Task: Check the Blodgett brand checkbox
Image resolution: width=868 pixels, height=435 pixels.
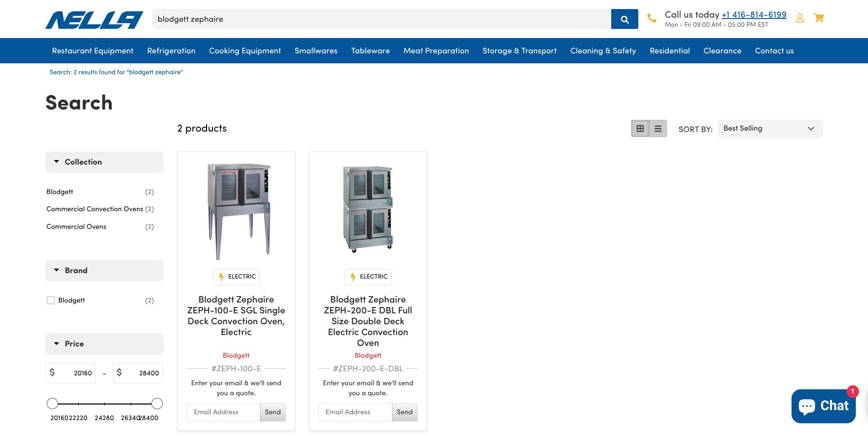Action: (x=51, y=300)
